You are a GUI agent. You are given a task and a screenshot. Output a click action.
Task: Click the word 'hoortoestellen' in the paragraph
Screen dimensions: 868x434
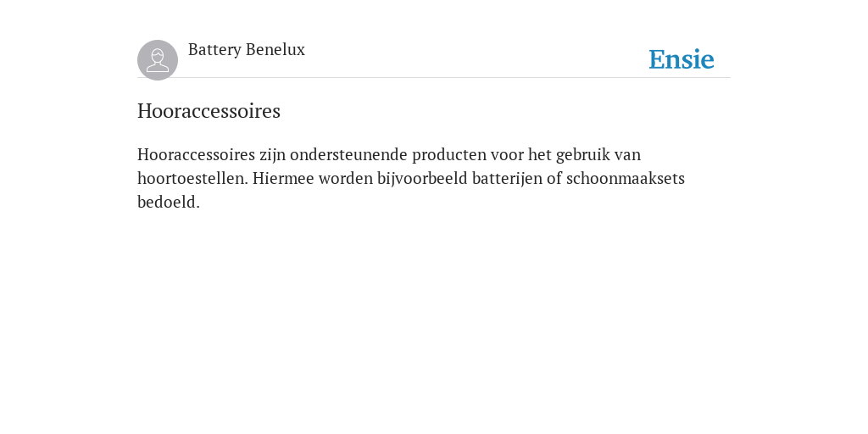coord(192,178)
